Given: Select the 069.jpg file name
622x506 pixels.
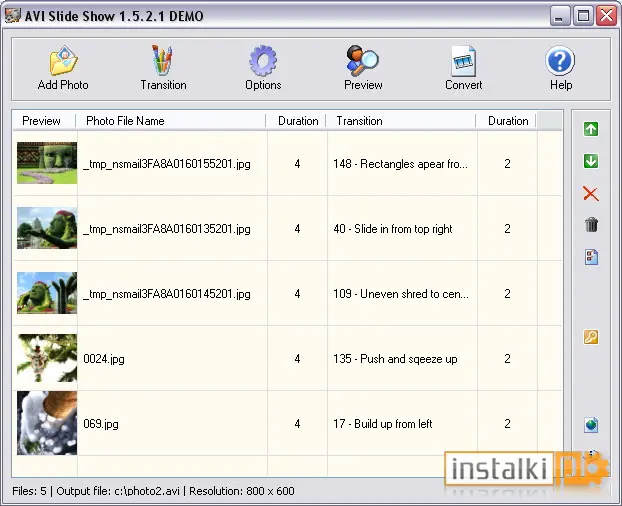Looking at the screenshot, I should (x=101, y=424).
